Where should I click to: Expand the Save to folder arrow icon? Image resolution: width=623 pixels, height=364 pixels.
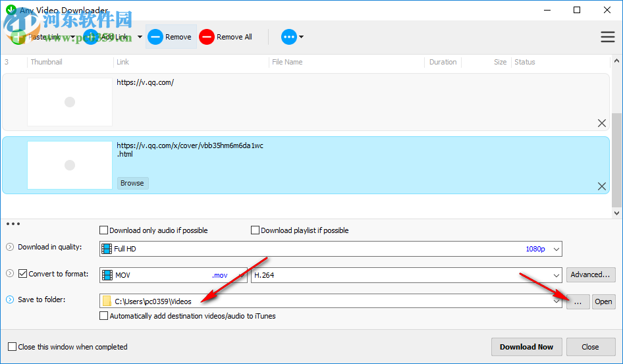(10, 299)
